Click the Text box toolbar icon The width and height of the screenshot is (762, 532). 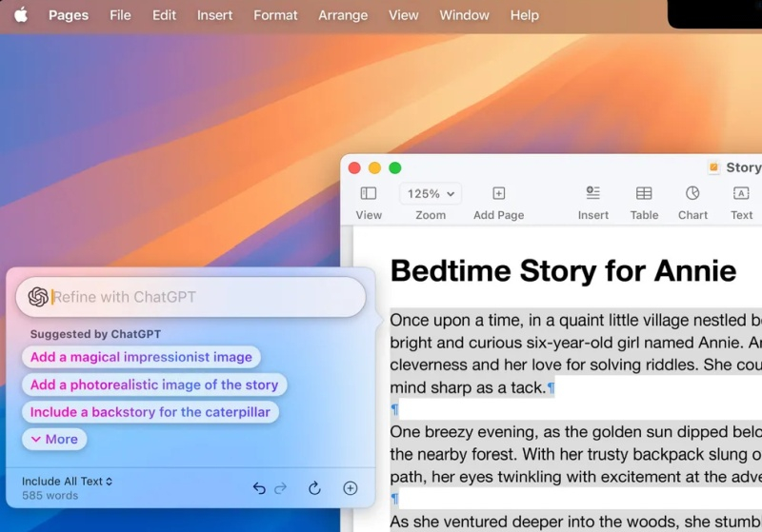click(x=741, y=193)
